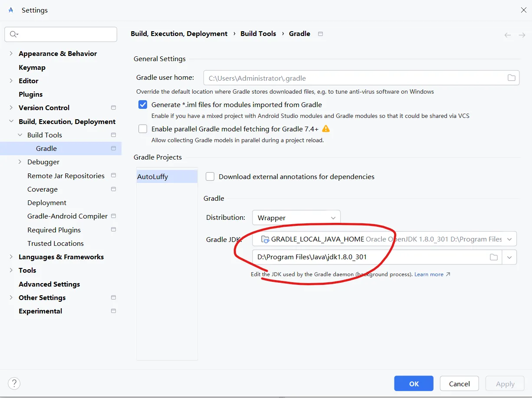
Task: Enable parallel Gradle model fetching checkbox
Action: (143, 129)
